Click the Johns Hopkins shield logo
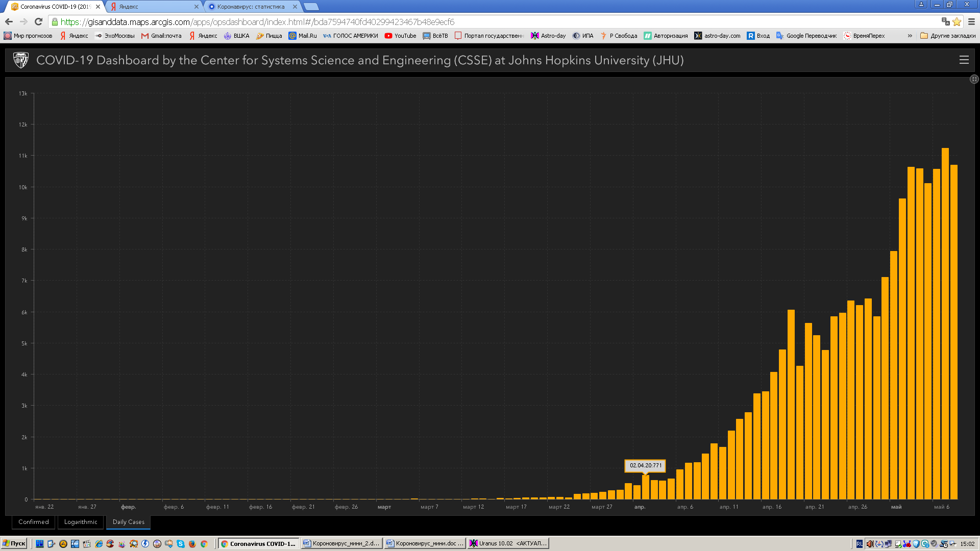The image size is (980, 551). pyautogui.click(x=21, y=60)
